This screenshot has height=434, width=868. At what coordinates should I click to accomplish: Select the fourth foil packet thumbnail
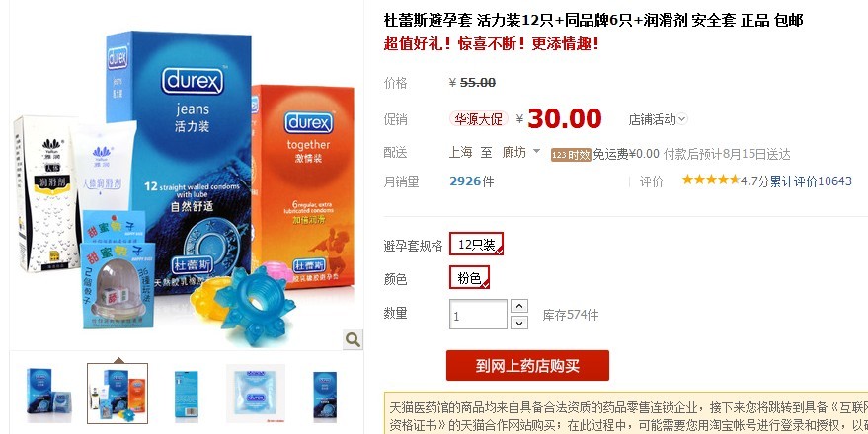[255, 394]
